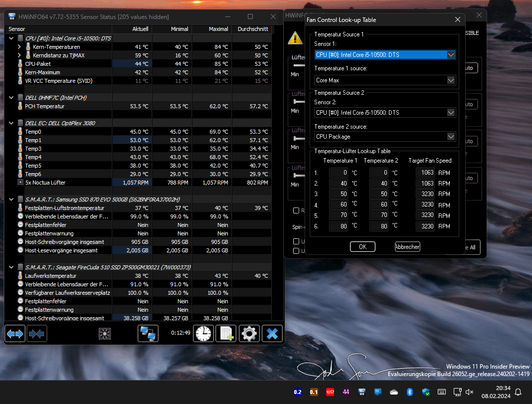Image resolution: width=532 pixels, height=404 pixels.
Task: Click the muted volume speaker icon
Action: coord(470,392)
